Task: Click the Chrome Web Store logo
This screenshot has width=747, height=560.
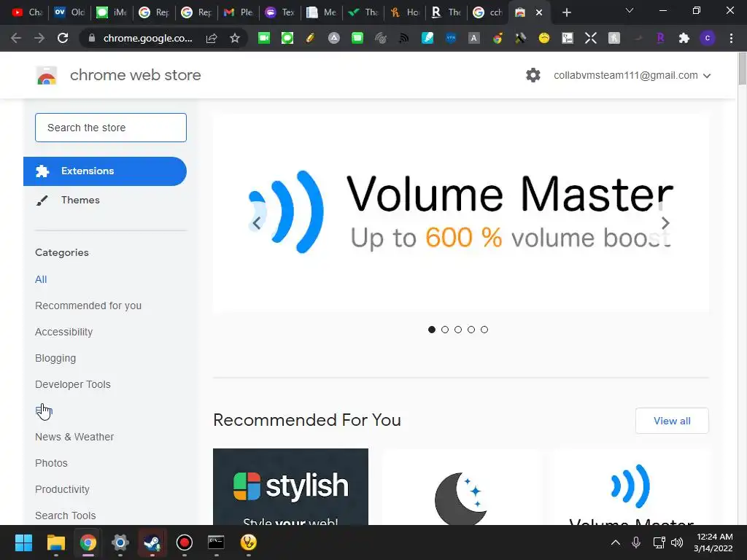Action: (x=47, y=75)
